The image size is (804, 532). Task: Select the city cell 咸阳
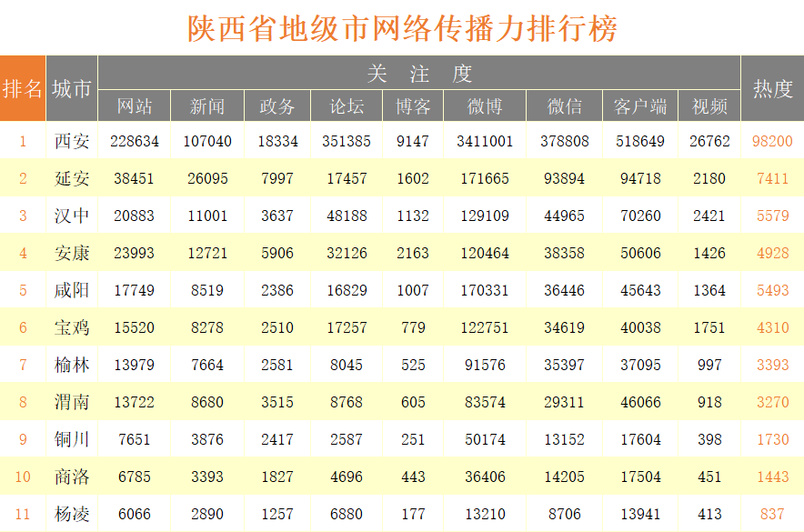72,290
